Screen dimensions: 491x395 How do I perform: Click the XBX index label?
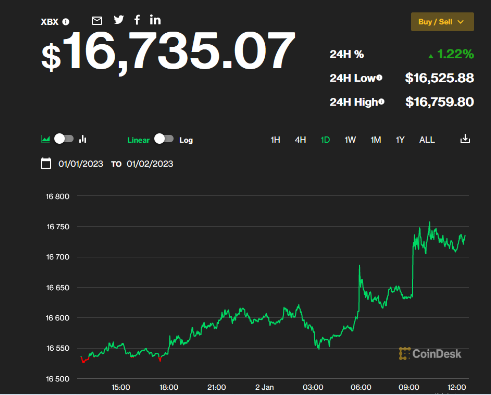coord(49,22)
